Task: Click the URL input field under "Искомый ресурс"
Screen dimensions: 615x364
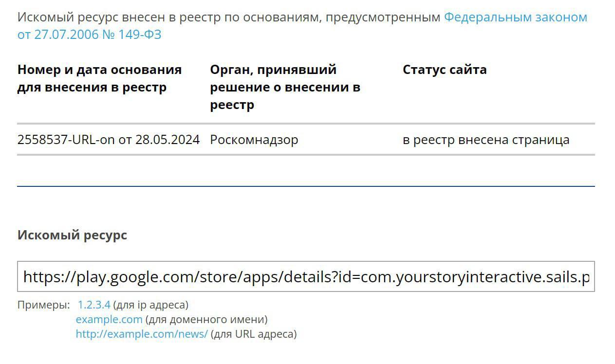Action: (x=306, y=277)
